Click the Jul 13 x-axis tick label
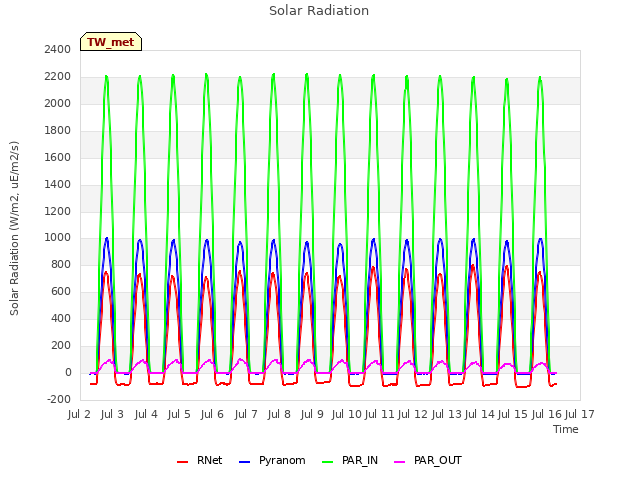 tap(446, 414)
